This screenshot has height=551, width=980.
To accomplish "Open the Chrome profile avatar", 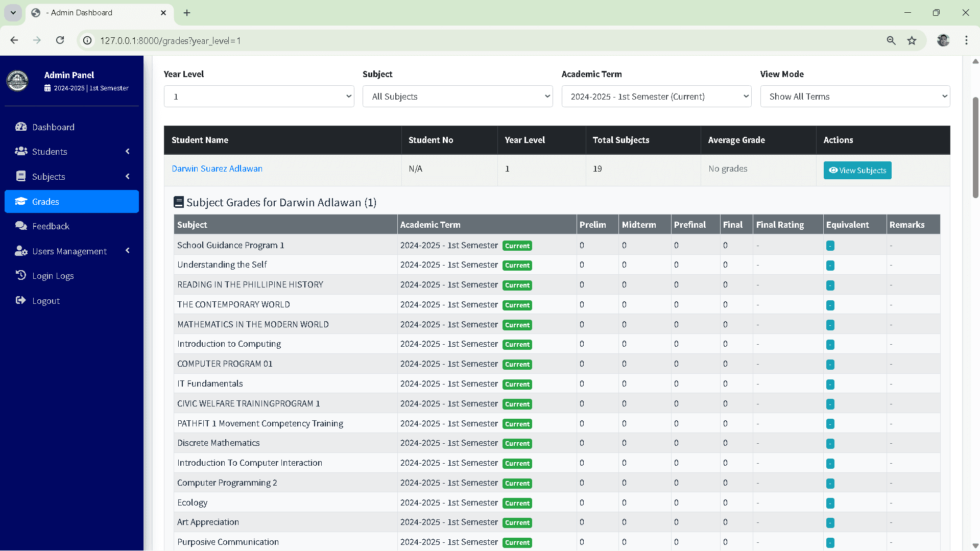I will point(943,40).
